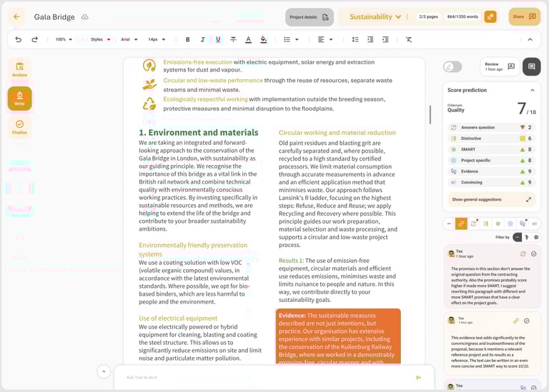Resolve the second Tex evidence comment
Image resolution: width=549 pixels, height=392 pixels.
527,321
